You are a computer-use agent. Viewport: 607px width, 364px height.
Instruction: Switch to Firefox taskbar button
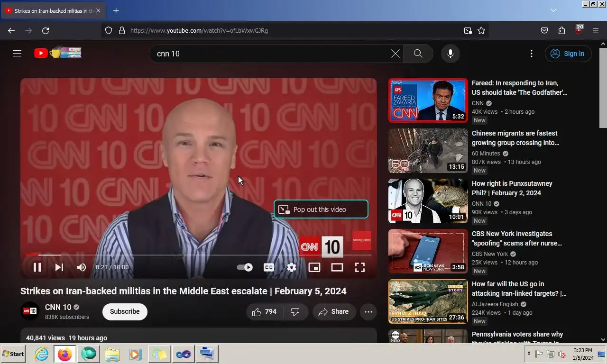click(65, 354)
